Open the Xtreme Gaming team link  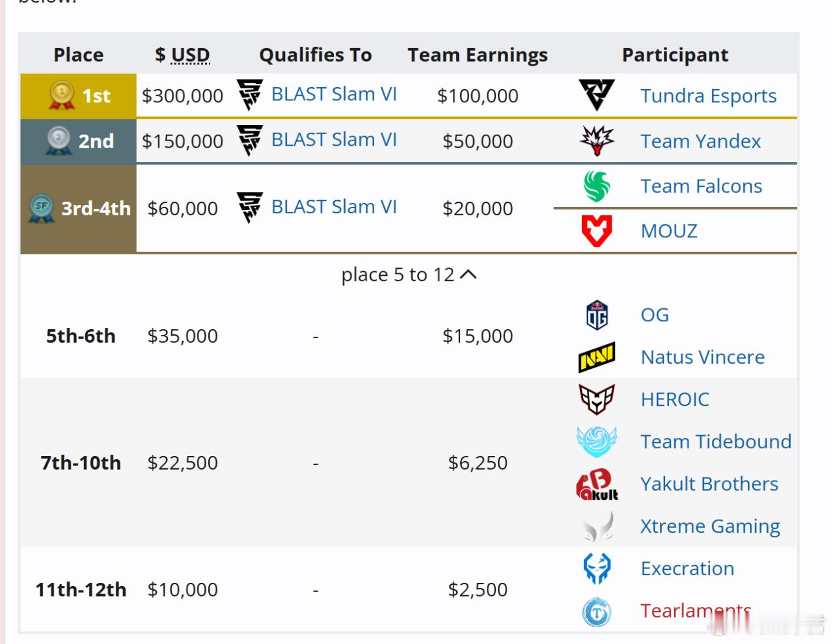pos(709,526)
